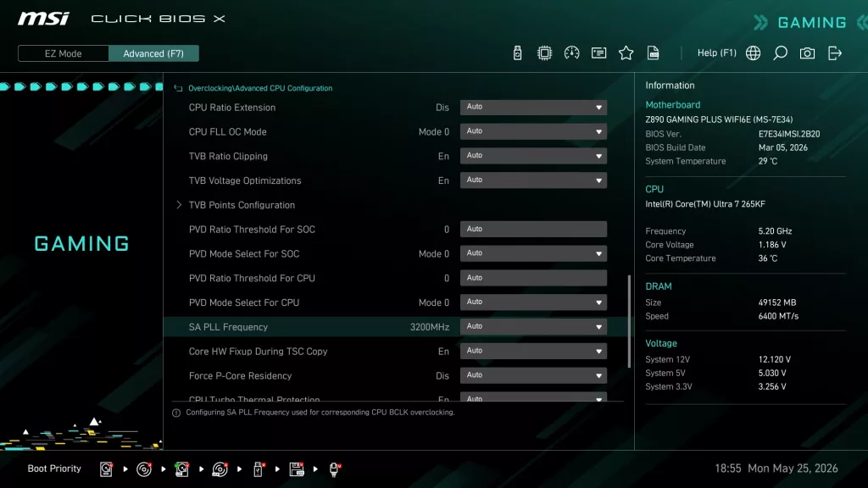Open TVB Voltage Optimizations dropdown
The image size is (868, 488).
point(533,180)
